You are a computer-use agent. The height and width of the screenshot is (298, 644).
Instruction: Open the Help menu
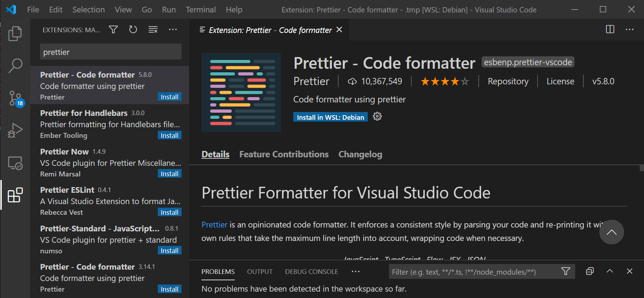pyautogui.click(x=234, y=10)
